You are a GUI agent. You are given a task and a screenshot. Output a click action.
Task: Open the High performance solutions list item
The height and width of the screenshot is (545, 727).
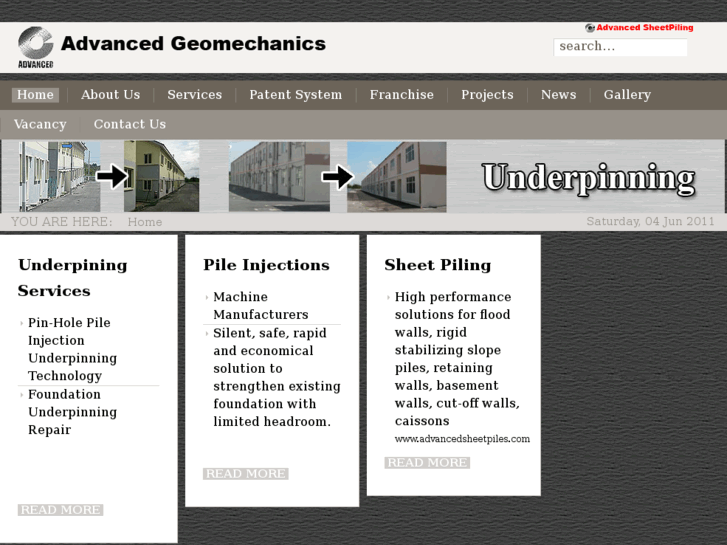click(x=457, y=359)
